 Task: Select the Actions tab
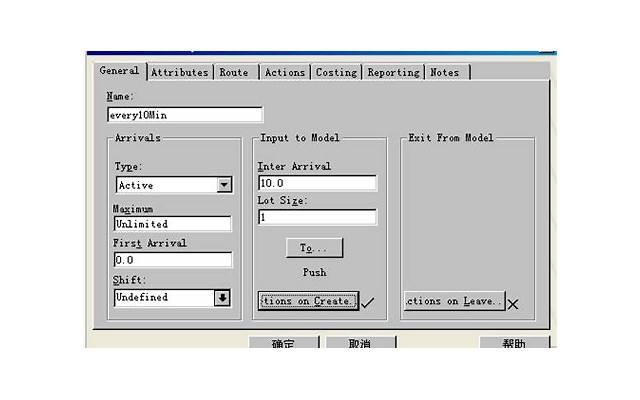pyautogui.click(x=285, y=72)
